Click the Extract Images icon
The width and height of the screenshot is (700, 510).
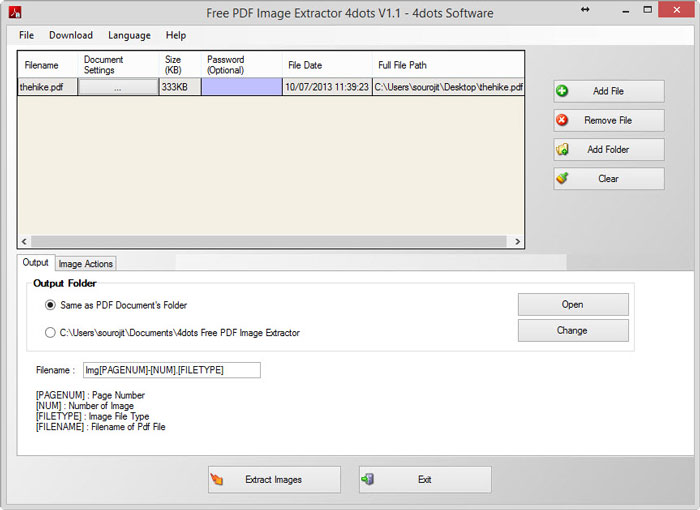click(217, 480)
